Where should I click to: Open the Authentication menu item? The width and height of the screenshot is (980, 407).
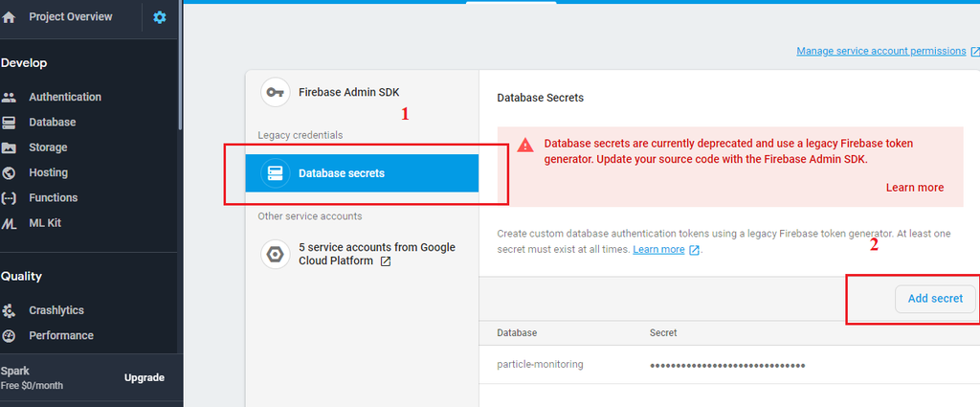64,97
